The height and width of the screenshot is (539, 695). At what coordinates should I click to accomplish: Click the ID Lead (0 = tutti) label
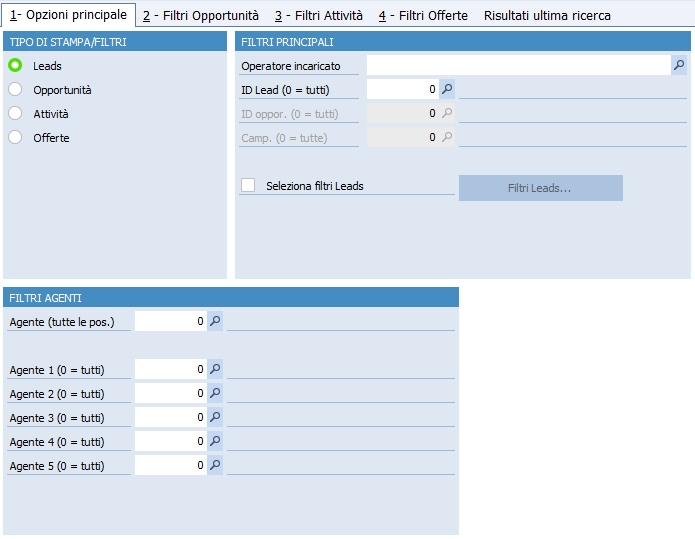coord(285,90)
